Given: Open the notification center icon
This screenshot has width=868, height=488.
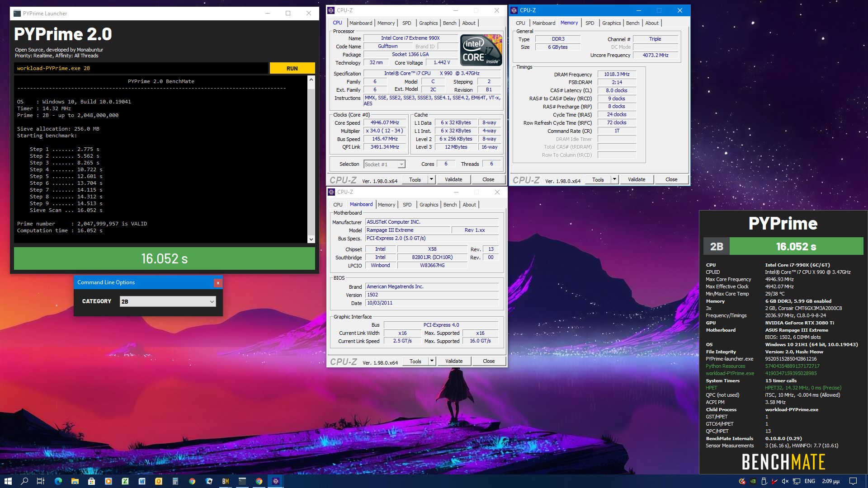Looking at the screenshot, I should click(x=853, y=481).
